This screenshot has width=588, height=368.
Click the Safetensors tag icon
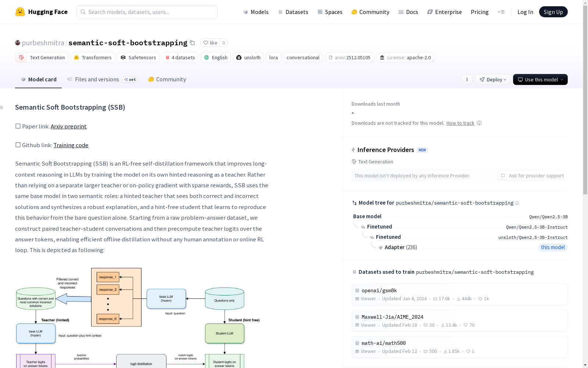point(123,57)
